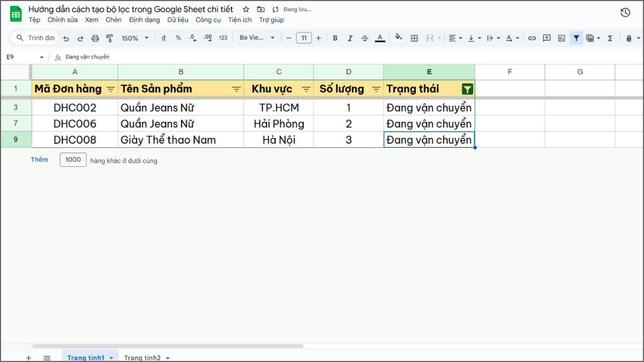Open version history via clock icon
The image size is (644, 362).
pos(625,12)
